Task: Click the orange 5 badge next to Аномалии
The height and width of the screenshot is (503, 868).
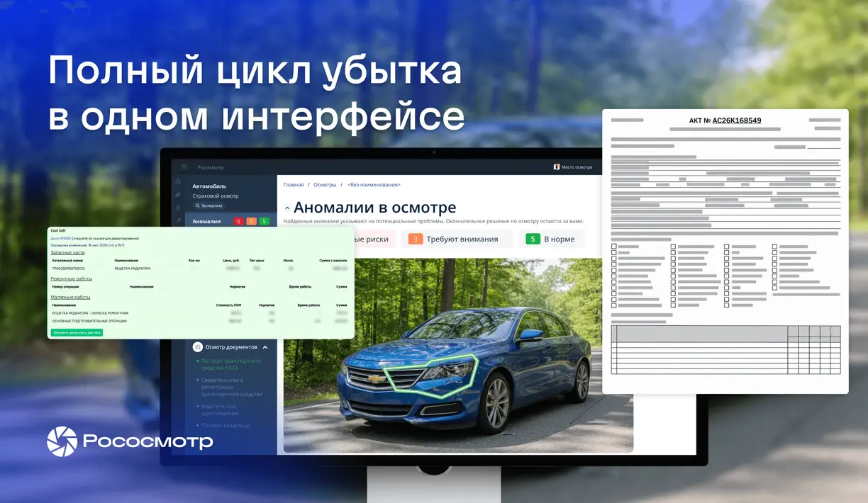Action: 251,222
